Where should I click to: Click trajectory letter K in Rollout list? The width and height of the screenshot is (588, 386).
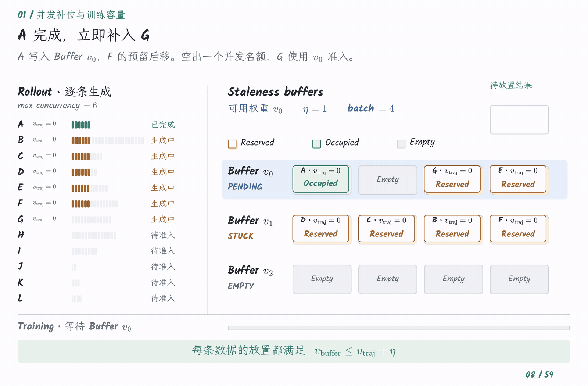point(21,282)
